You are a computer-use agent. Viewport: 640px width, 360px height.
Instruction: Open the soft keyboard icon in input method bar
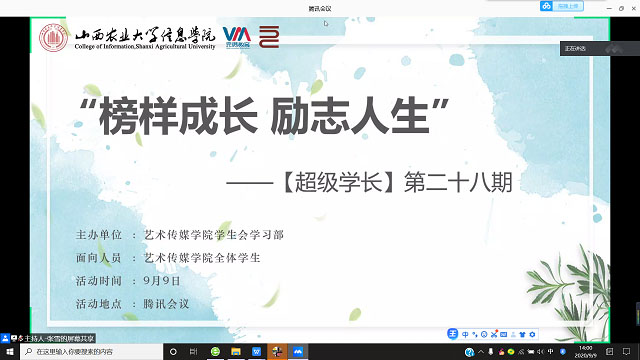[x=504, y=335]
